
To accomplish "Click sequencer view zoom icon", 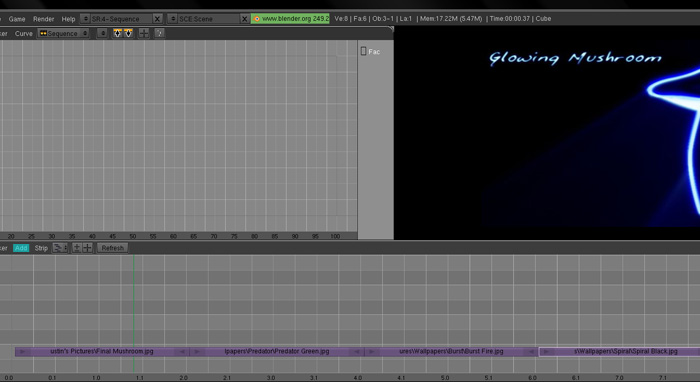I will click(x=77, y=248).
